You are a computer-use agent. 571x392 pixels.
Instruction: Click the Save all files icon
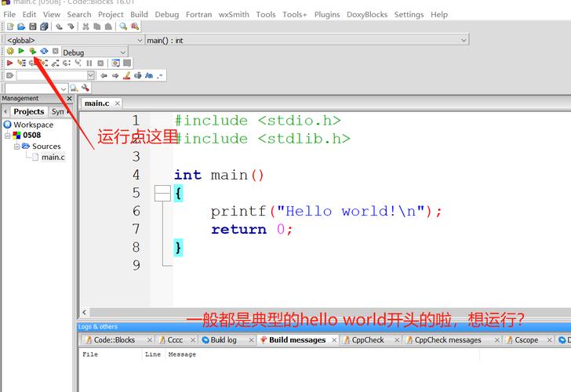coord(44,27)
